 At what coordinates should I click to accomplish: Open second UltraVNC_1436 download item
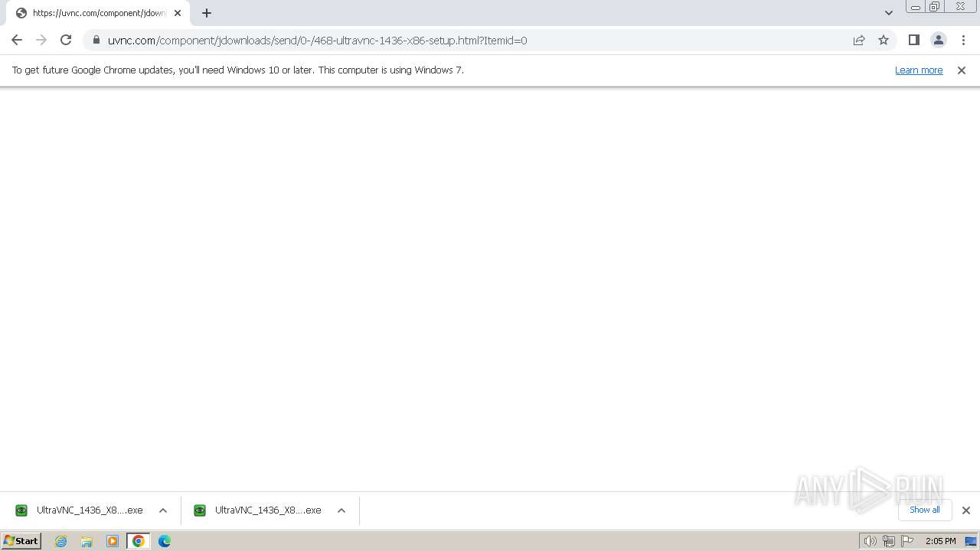pos(257,510)
